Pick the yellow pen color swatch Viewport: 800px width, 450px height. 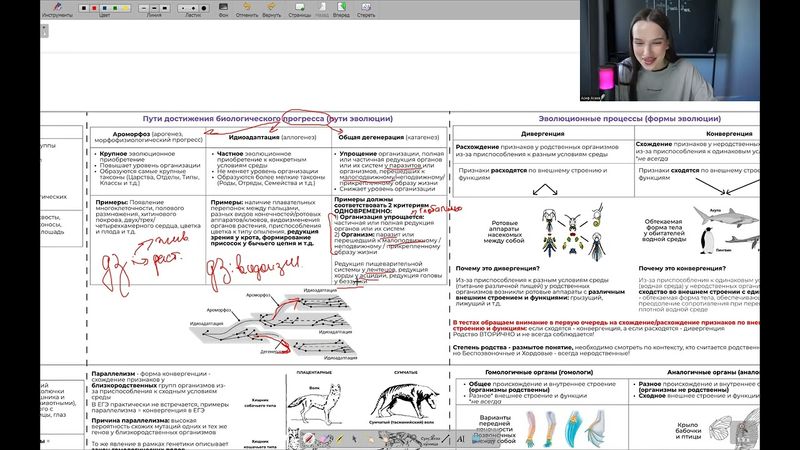125,8
